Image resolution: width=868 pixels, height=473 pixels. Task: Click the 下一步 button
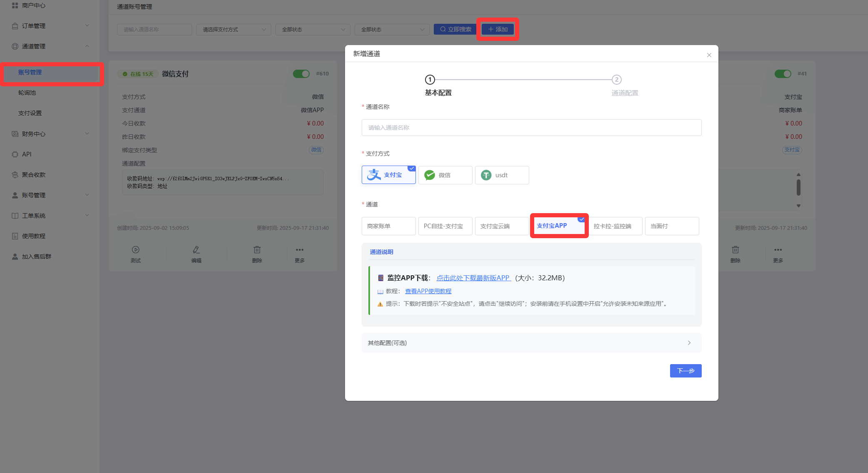(685, 371)
